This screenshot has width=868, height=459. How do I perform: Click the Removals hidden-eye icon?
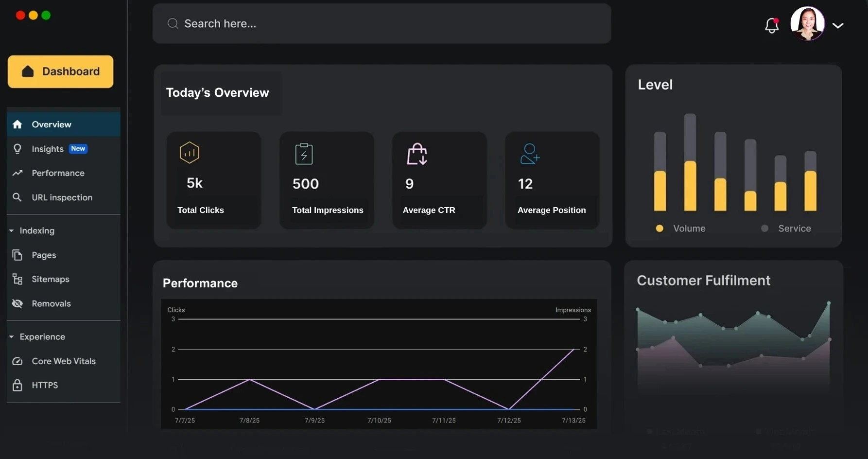tap(17, 303)
